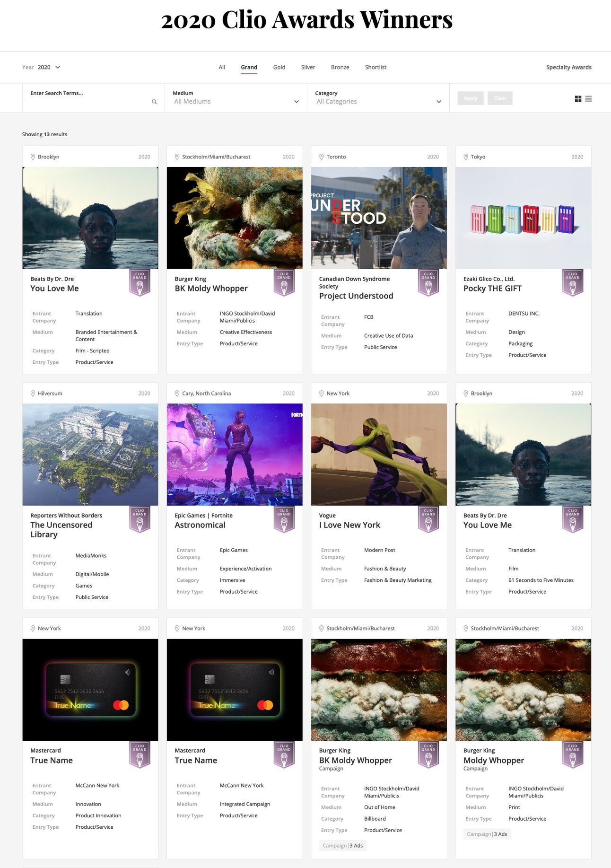Click the search magnifier icon
The image size is (611, 868).
point(154,102)
